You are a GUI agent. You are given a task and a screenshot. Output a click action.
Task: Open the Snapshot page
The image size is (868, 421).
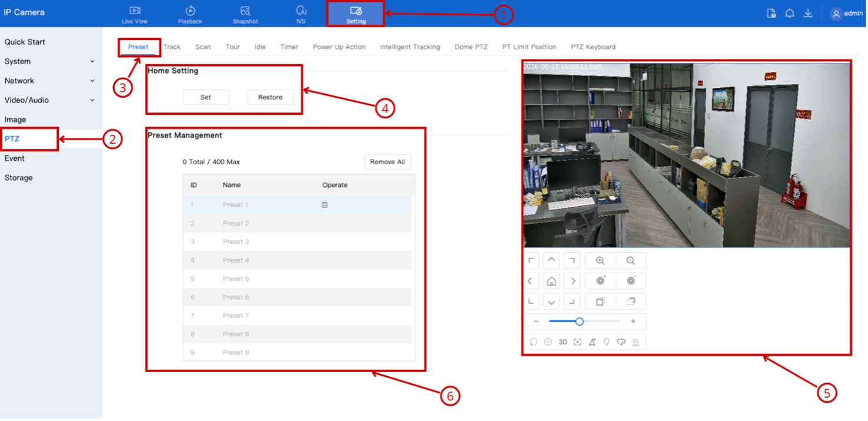click(245, 14)
